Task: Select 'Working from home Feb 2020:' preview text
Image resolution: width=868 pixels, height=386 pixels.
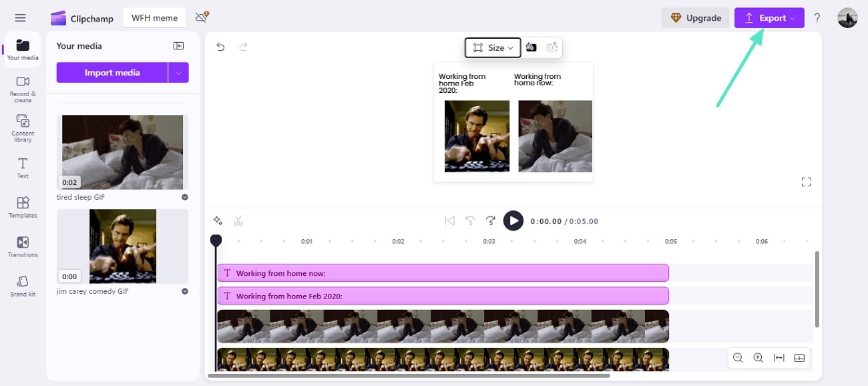Action: (x=462, y=83)
